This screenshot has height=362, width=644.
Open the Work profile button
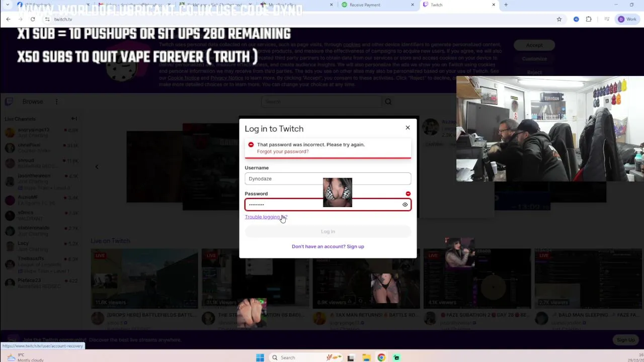(x=627, y=19)
